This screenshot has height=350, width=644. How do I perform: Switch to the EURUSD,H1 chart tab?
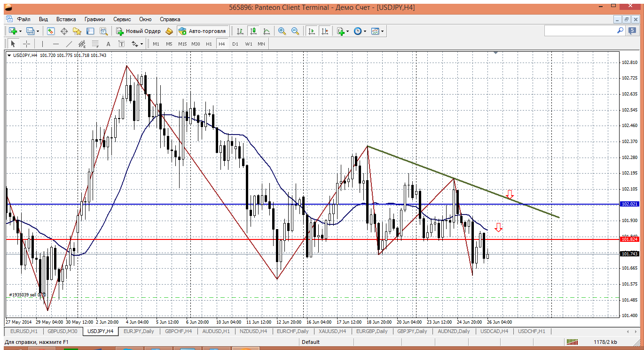coord(24,331)
